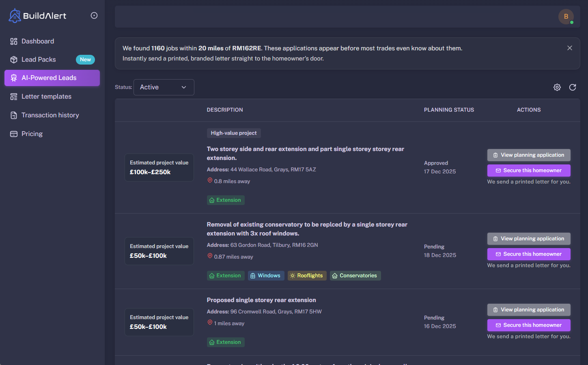Open the Dashboard page
The width and height of the screenshot is (588, 365).
click(38, 41)
